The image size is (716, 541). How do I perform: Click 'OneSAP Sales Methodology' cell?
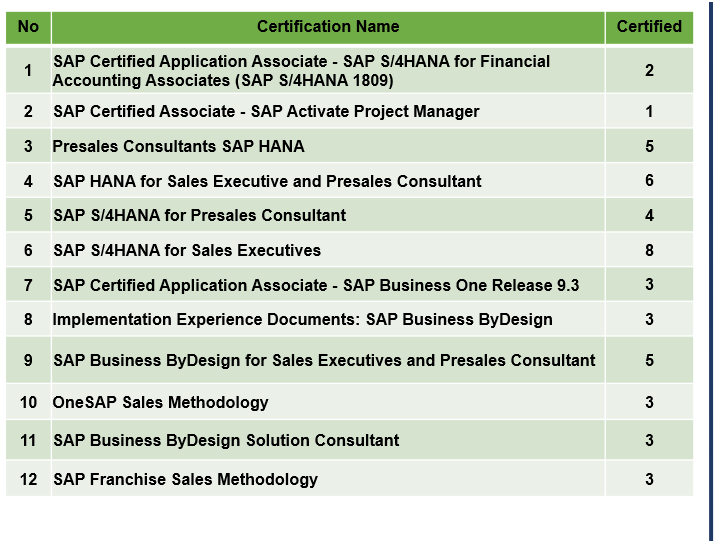pyautogui.click(x=160, y=403)
